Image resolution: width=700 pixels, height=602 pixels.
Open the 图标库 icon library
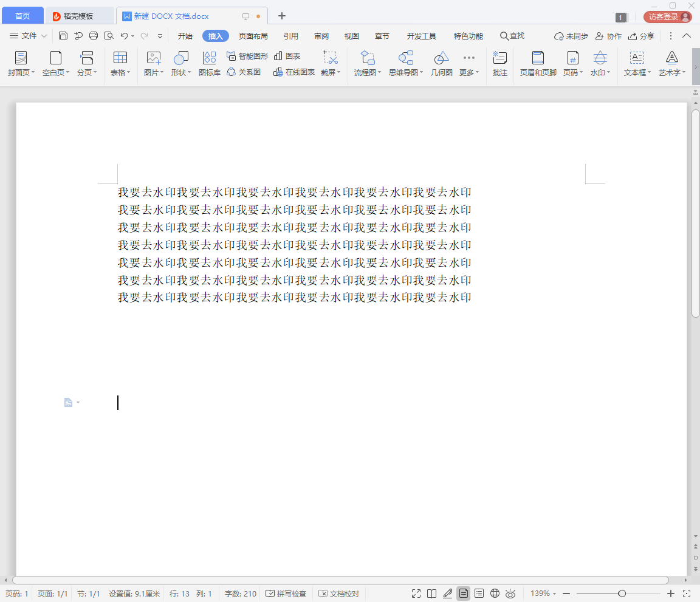pos(210,63)
